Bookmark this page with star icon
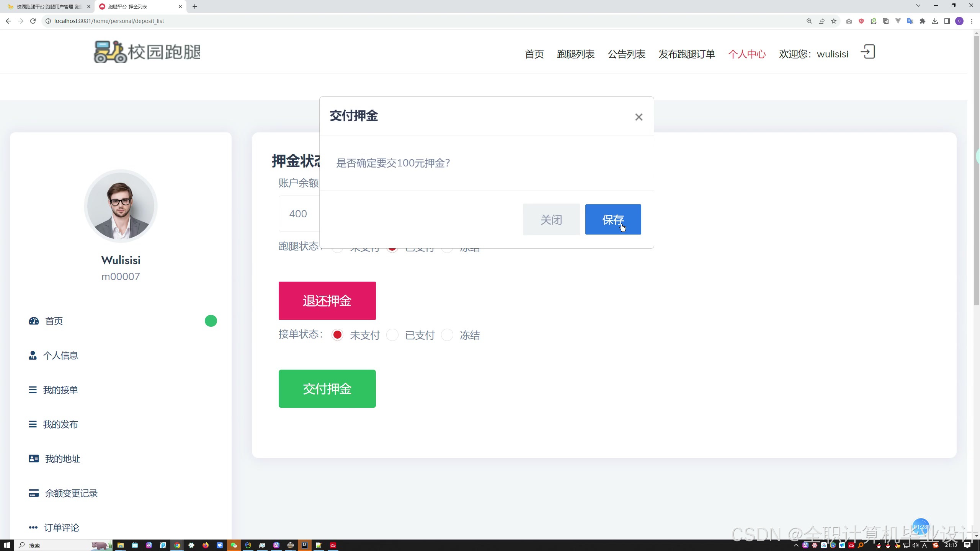Image resolution: width=980 pixels, height=551 pixels. 834,21
